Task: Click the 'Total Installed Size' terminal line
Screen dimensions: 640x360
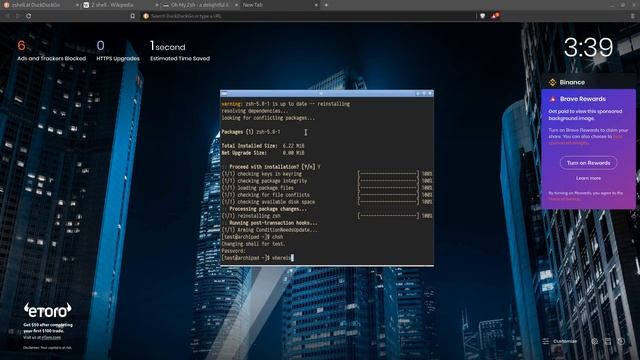Action: (x=263, y=146)
